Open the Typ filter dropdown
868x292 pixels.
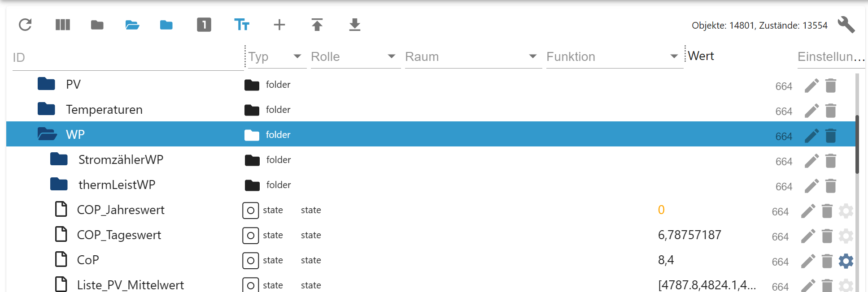pos(297,56)
